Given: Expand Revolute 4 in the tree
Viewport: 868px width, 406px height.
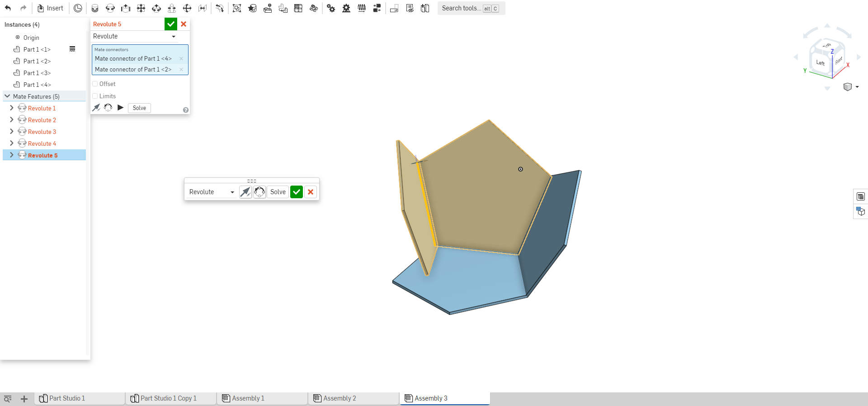Looking at the screenshot, I should point(12,143).
